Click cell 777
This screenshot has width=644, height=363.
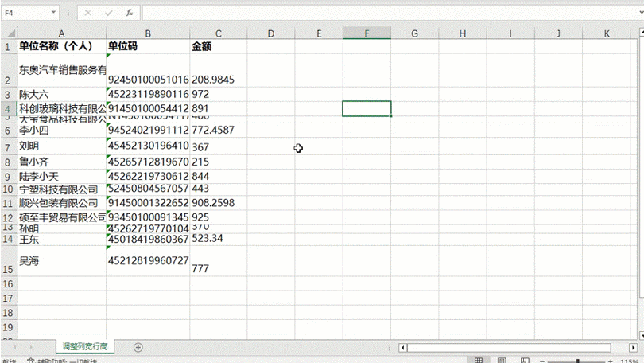(x=219, y=260)
